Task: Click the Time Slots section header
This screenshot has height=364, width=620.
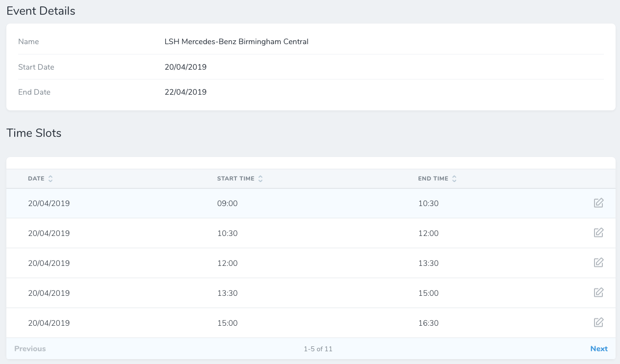Action: click(x=34, y=132)
